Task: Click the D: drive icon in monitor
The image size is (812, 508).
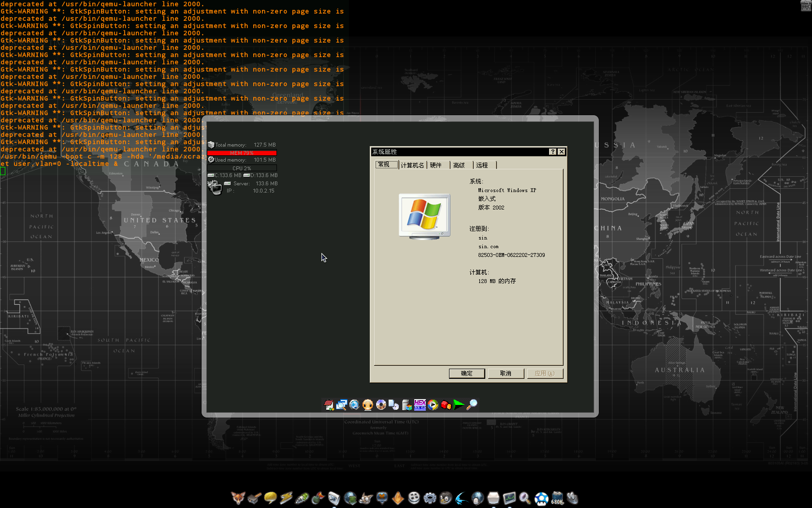Action: (x=246, y=175)
